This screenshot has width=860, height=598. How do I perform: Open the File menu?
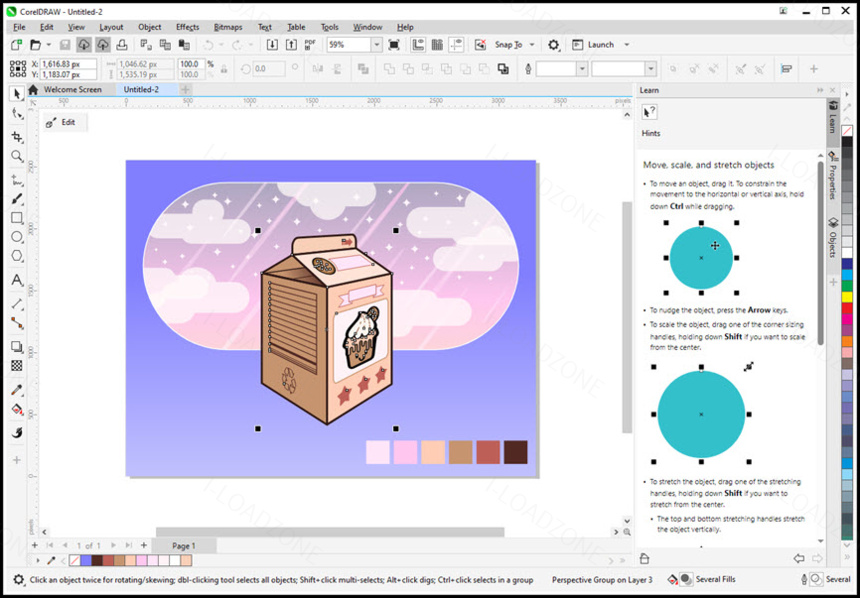[19, 27]
